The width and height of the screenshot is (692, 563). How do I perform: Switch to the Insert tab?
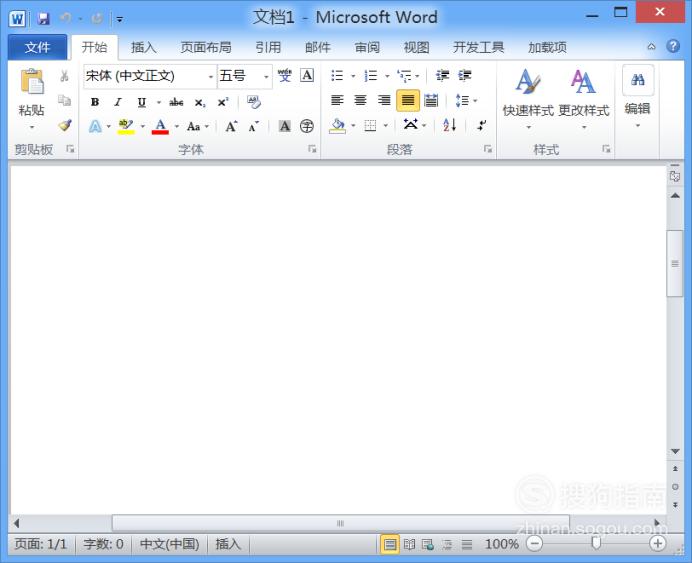tap(144, 47)
